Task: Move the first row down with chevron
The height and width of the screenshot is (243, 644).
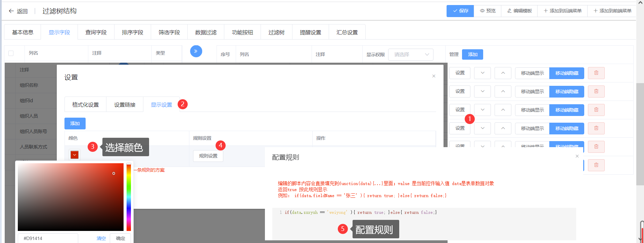Action: pyautogui.click(x=482, y=73)
